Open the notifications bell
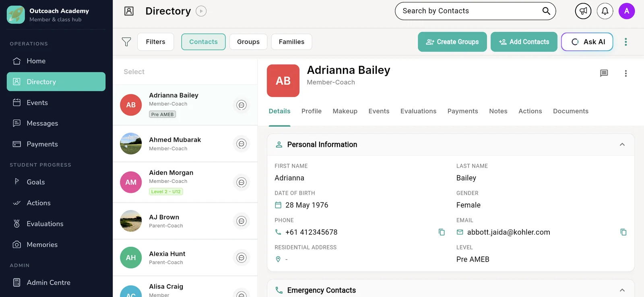This screenshot has height=297, width=644. coord(605,11)
